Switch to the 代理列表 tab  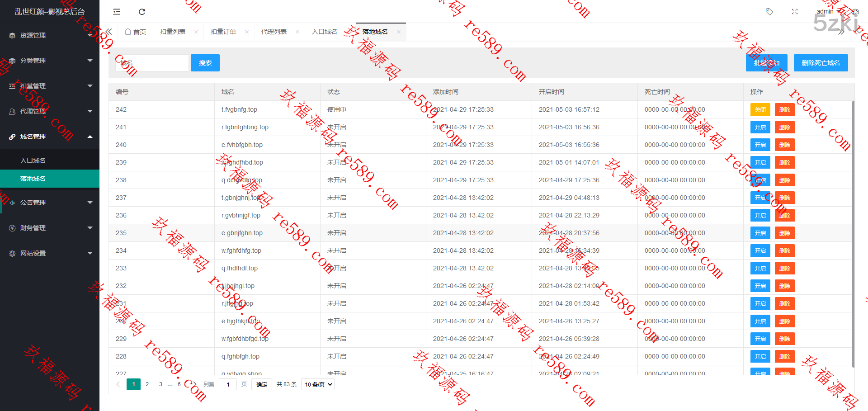coord(274,32)
